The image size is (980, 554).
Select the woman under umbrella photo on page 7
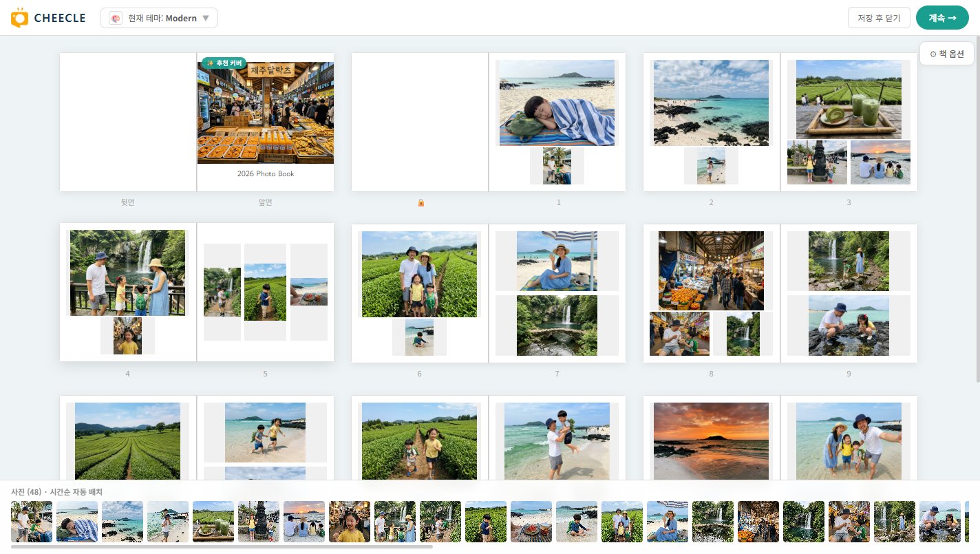pos(557,261)
